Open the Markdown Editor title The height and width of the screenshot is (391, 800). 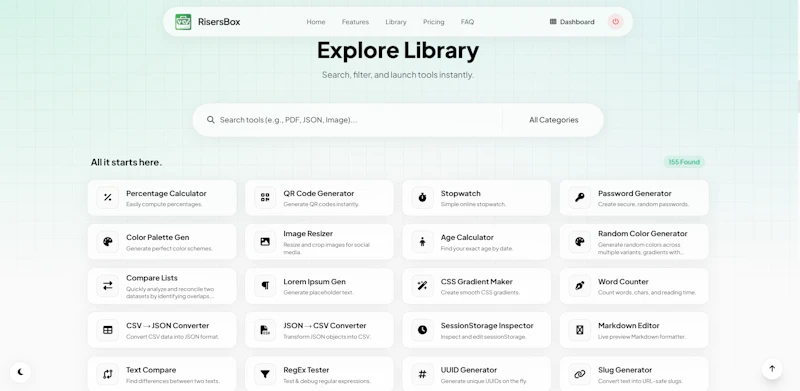(x=629, y=326)
